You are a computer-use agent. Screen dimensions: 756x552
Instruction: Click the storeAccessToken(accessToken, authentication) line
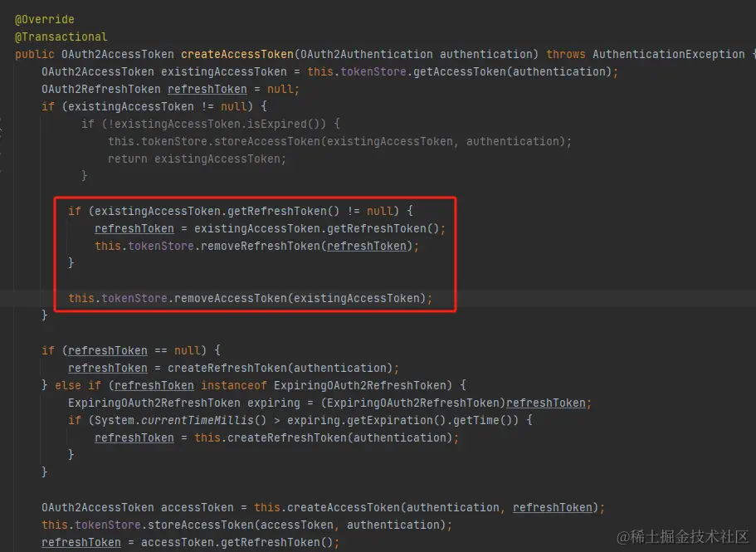pyautogui.click(x=246, y=525)
